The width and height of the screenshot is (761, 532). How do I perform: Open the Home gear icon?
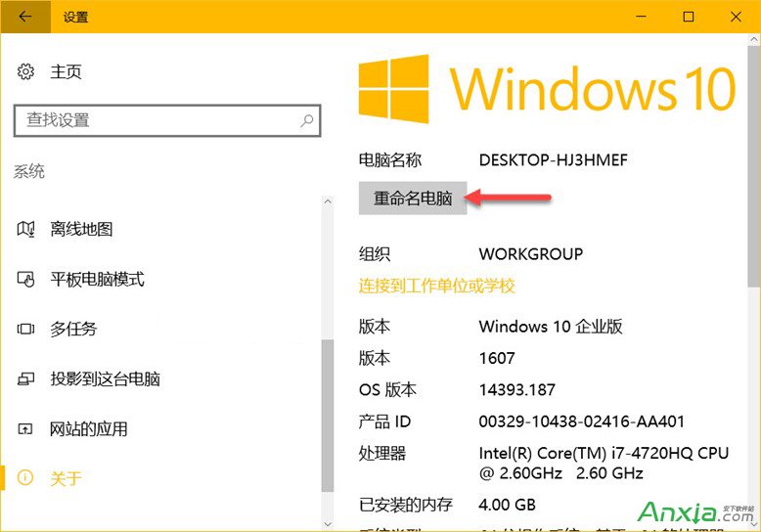point(25,71)
